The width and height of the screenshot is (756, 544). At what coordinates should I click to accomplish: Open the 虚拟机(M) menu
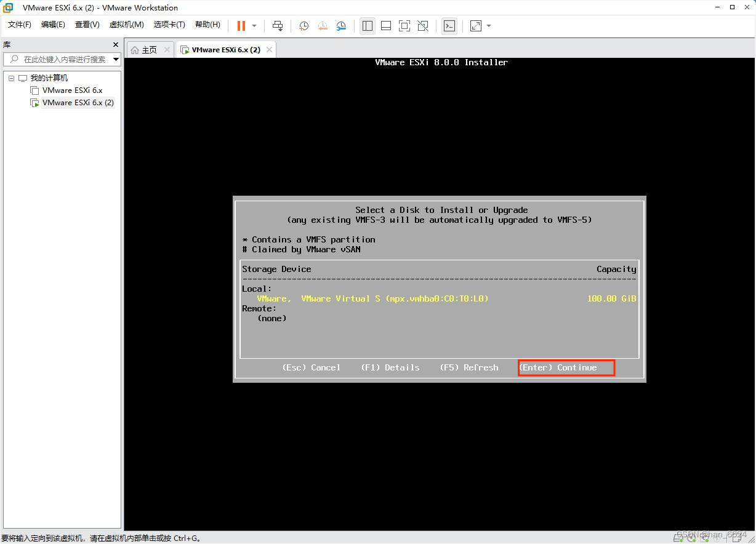(x=126, y=25)
